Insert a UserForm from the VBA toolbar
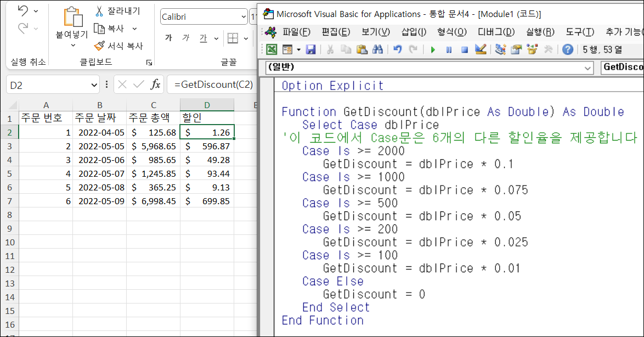Image resolution: width=644 pixels, height=337 pixels. 287,50
